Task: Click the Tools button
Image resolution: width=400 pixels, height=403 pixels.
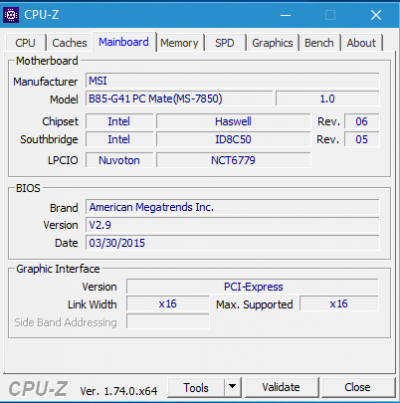Action: pos(196,388)
